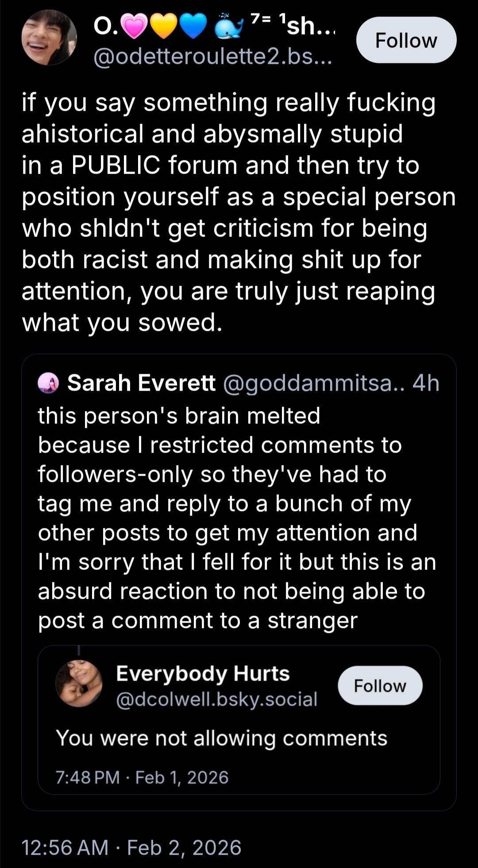Open the 4h timestamp on quoted post

pos(426,384)
